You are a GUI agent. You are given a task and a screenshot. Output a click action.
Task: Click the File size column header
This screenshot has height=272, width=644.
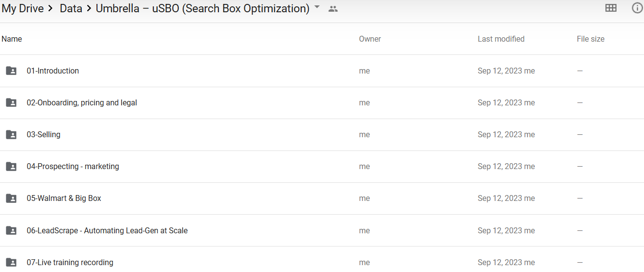click(x=590, y=39)
